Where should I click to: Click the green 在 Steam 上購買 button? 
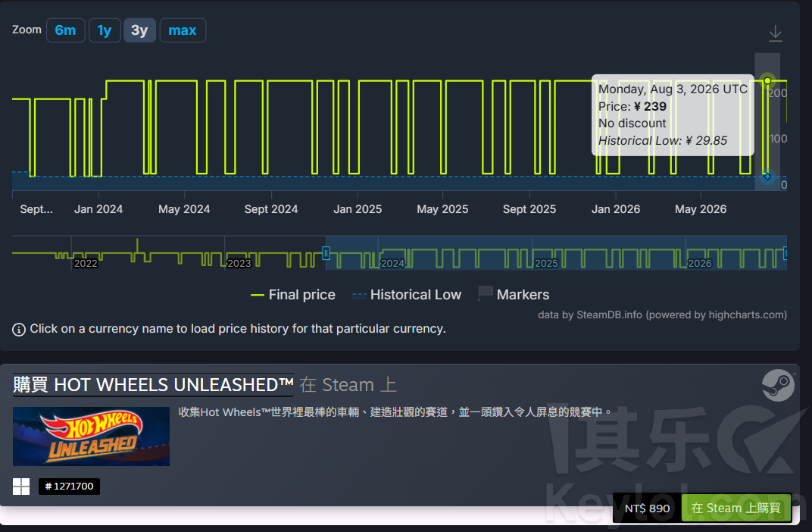pyautogui.click(x=736, y=509)
